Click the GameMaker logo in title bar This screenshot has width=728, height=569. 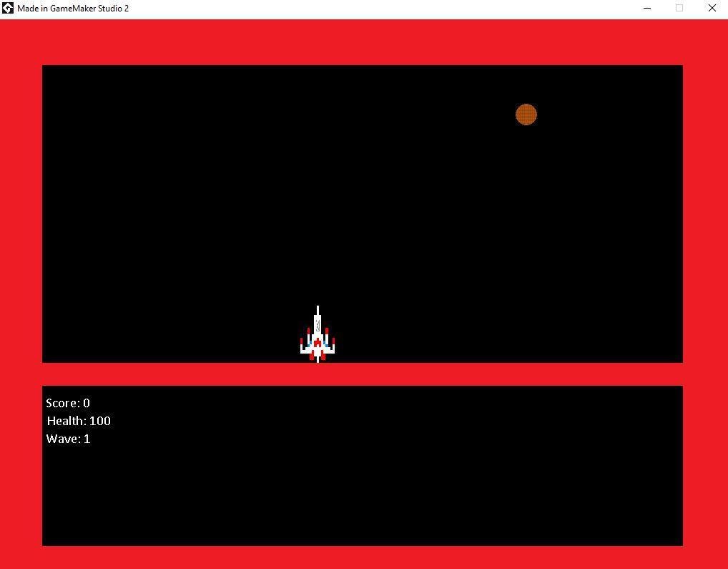pos(8,8)
